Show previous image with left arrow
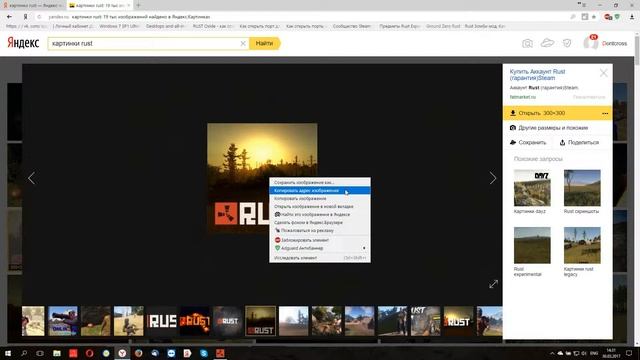Image resolution: width=640 pixels, height=360 pixels. (31, 178)
